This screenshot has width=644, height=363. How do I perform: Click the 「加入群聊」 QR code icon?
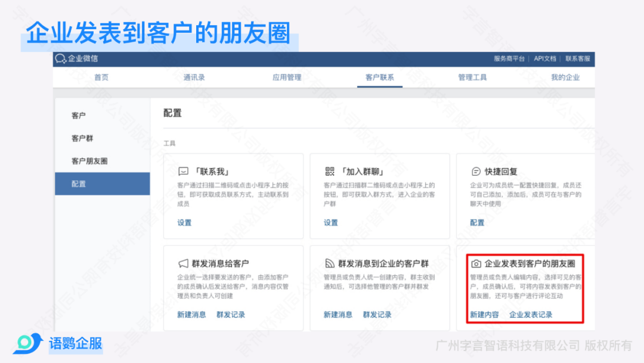click(x=330, y=171)
